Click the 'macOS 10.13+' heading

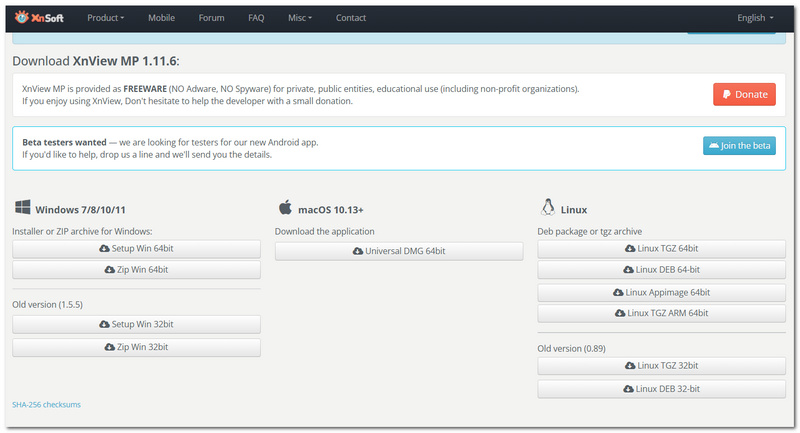(x=331, y=210)
